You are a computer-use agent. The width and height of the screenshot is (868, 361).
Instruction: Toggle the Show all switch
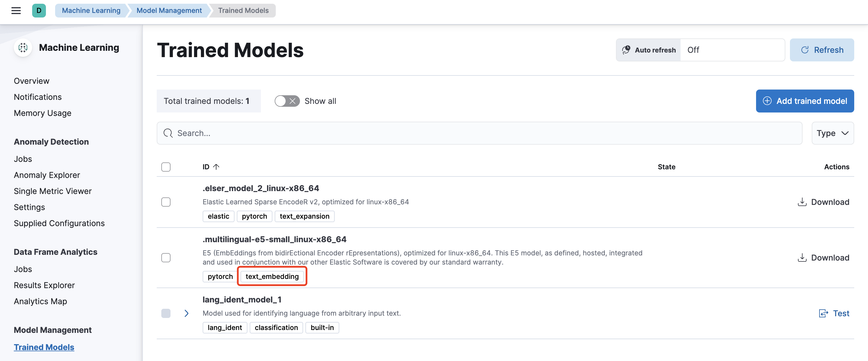coord(287,101)
